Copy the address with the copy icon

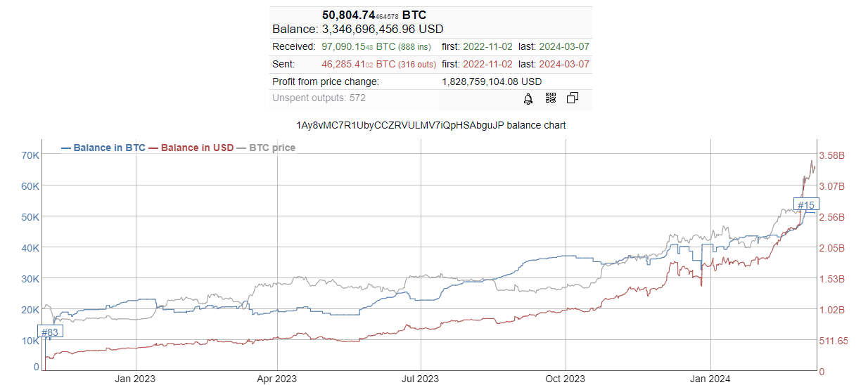pos(573,98)
